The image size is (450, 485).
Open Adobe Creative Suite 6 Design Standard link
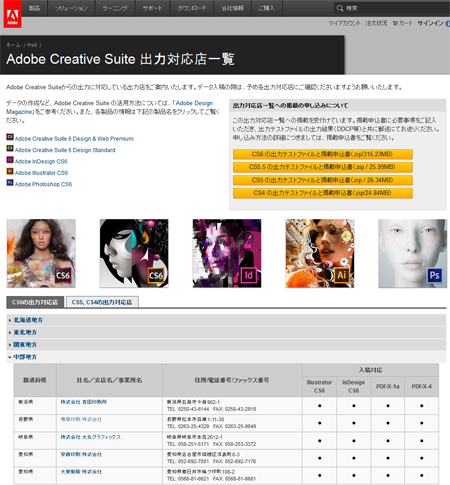(x=65, y=150)
